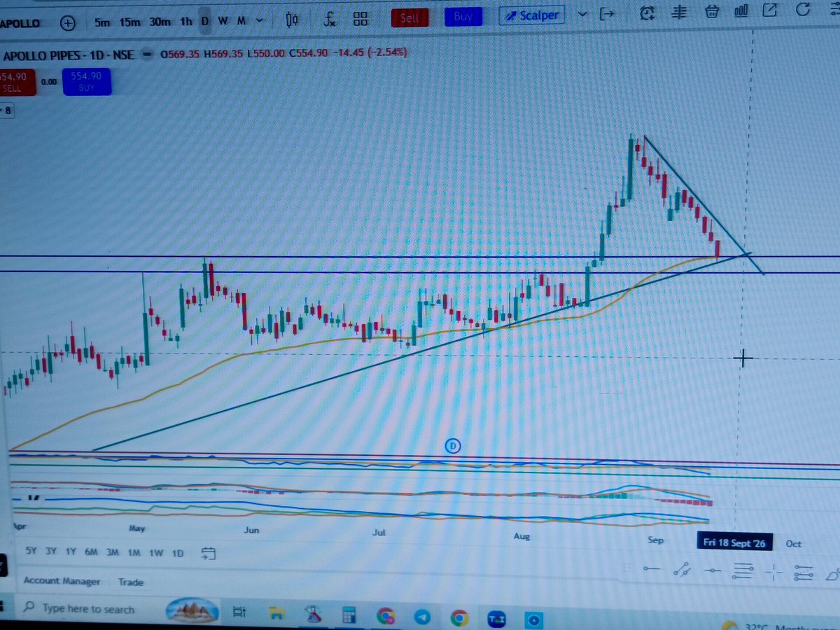
Task: Click the APOLLO PIPES - 1D - NSE title
Action: coord(70,54)
